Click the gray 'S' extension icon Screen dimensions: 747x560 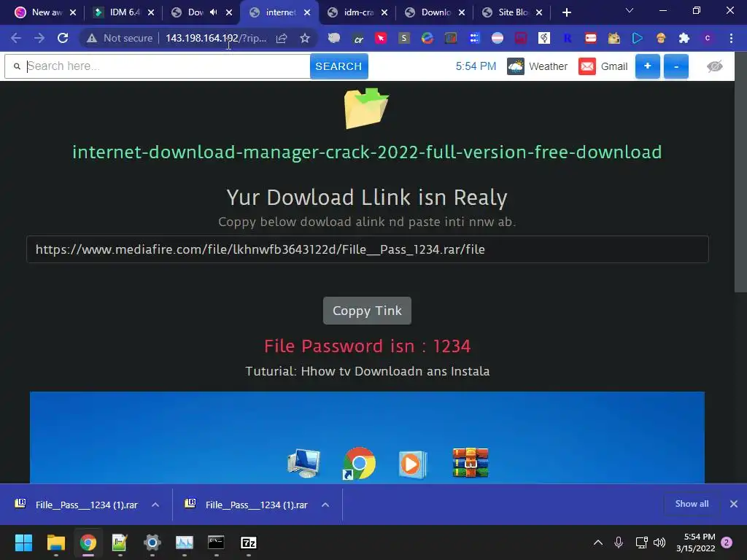pyautogui.click(x=404, y=38)
